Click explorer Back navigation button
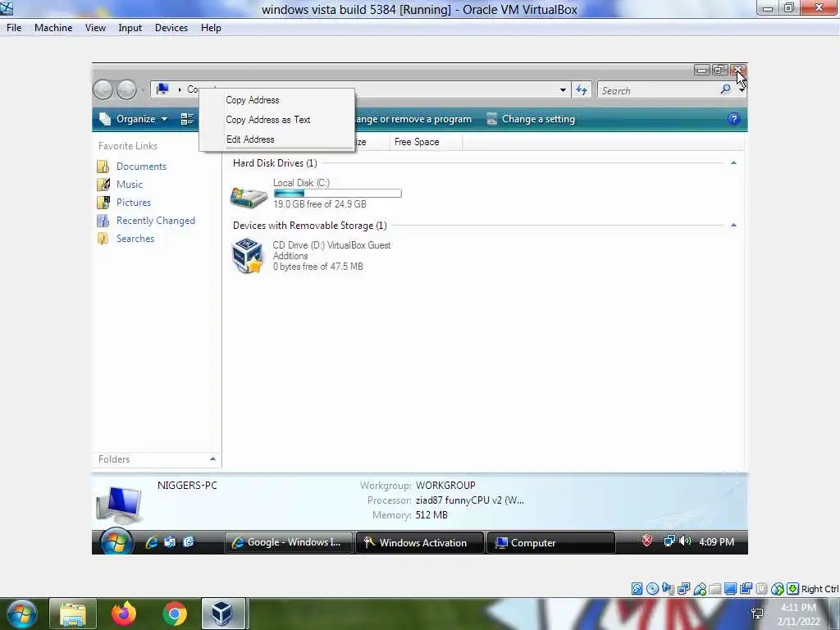Screen dimensions: 840x630 (103, 90)
